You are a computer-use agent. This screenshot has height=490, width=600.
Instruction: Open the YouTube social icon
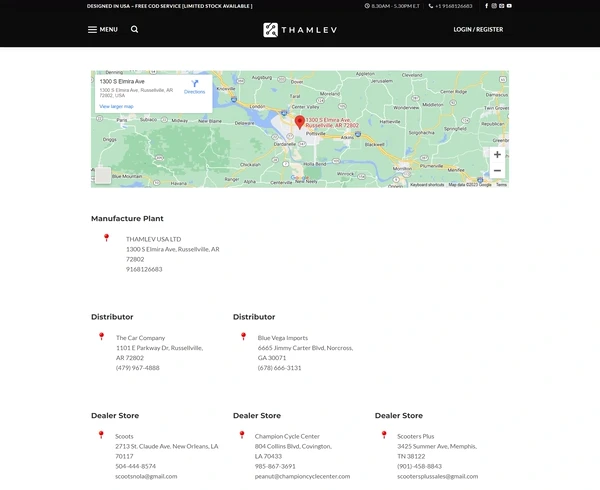(509, 6)
